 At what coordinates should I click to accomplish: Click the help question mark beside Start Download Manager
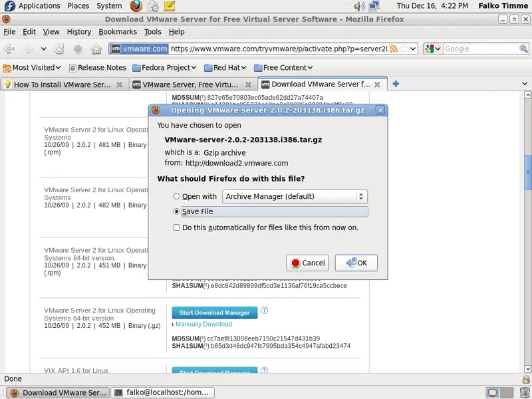[x=264, y=310]
